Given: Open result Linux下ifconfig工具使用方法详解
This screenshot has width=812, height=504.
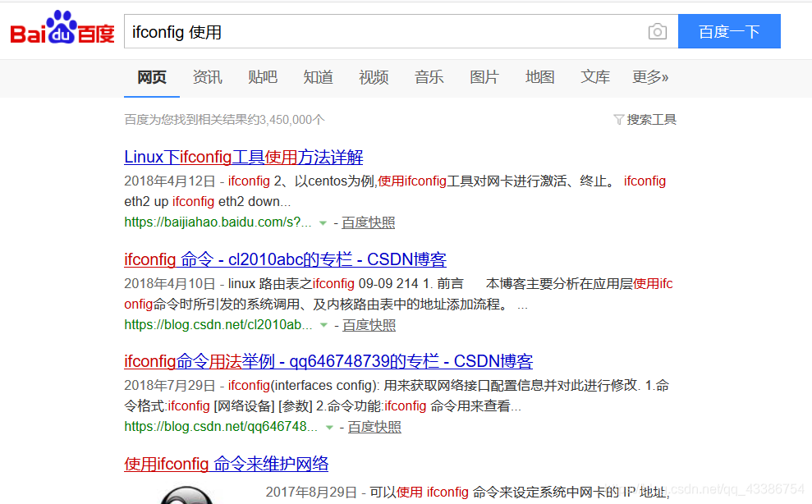Looking at the screenshot, I should [243, 157].
